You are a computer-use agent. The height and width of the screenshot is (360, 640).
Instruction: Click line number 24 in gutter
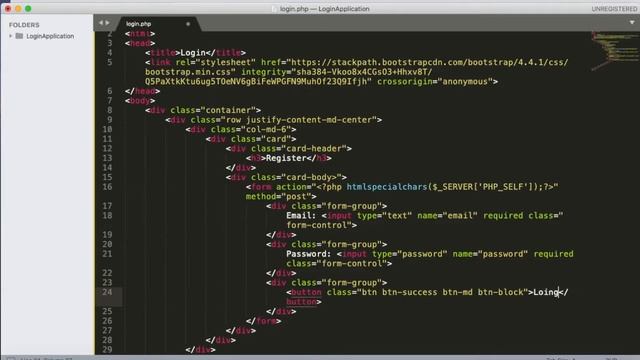point(107,292)
